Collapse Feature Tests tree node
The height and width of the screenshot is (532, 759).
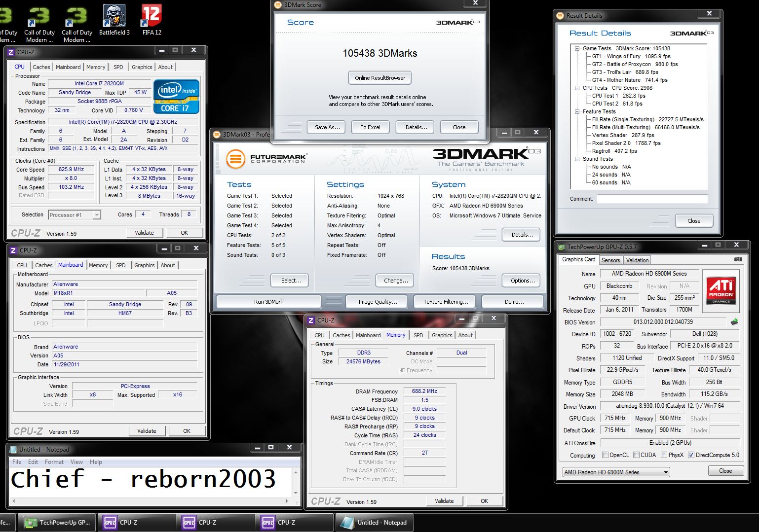(x=577, y=111)
